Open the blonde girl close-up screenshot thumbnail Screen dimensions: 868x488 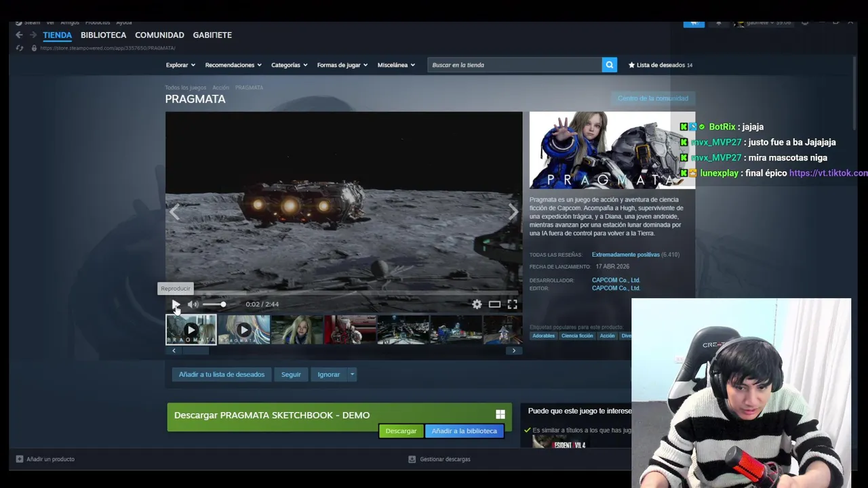coord(296,330)
